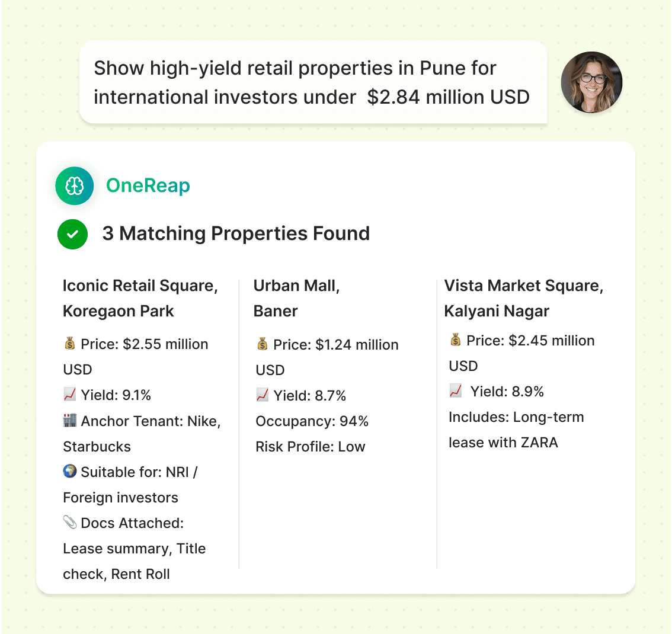Click the 3 Matching Properties Found heading
The height and width of the screenshot is (634, 672).
click(236, 233)
